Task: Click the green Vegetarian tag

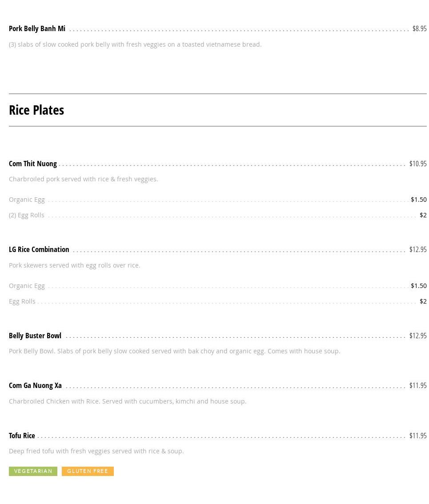Action: coord(33,472)
